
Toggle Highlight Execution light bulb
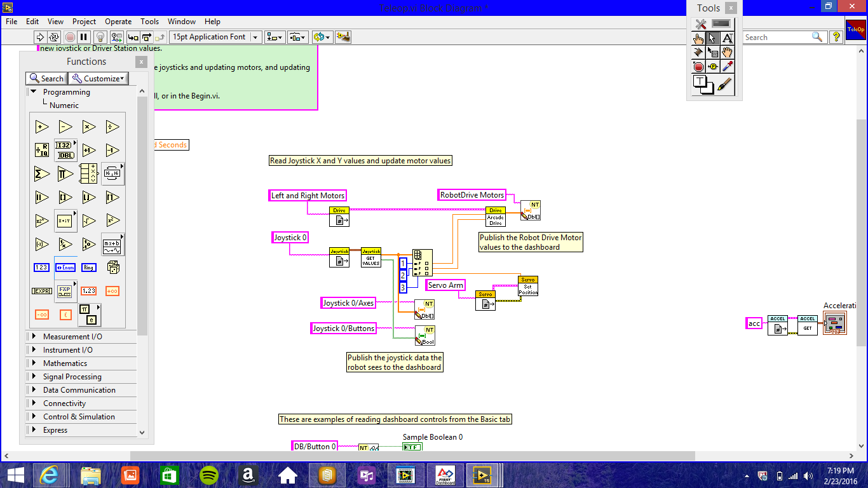pyautogui.click(x=100, y=37)
